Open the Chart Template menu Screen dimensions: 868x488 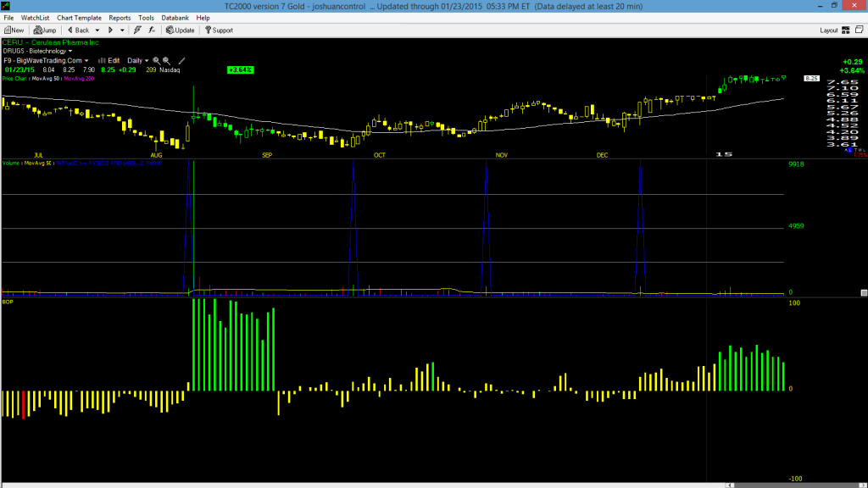[79, 18]
